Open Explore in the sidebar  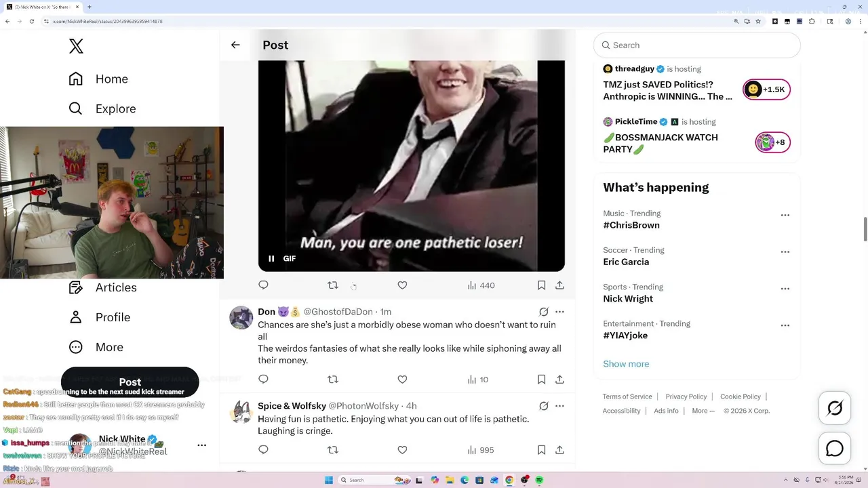[102, 108]
